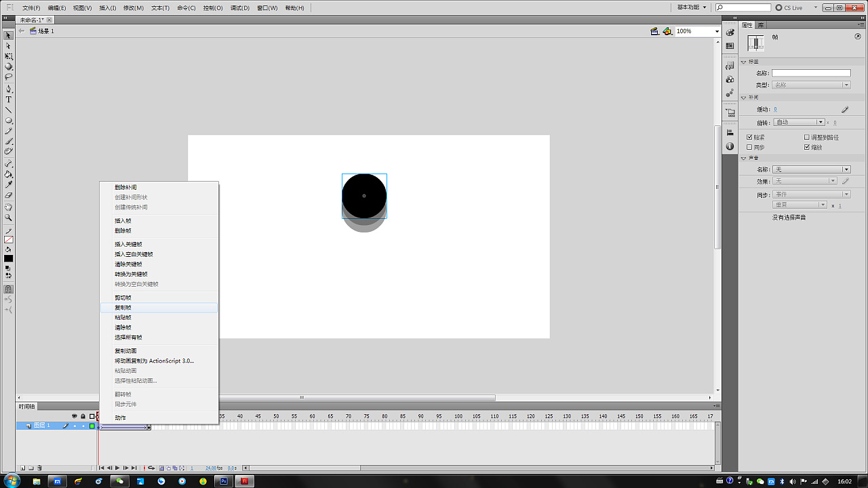Toggle the 贴紧 (snap) checkbox
This screenshot has width=868, height=488.
(x=749, y=137)
